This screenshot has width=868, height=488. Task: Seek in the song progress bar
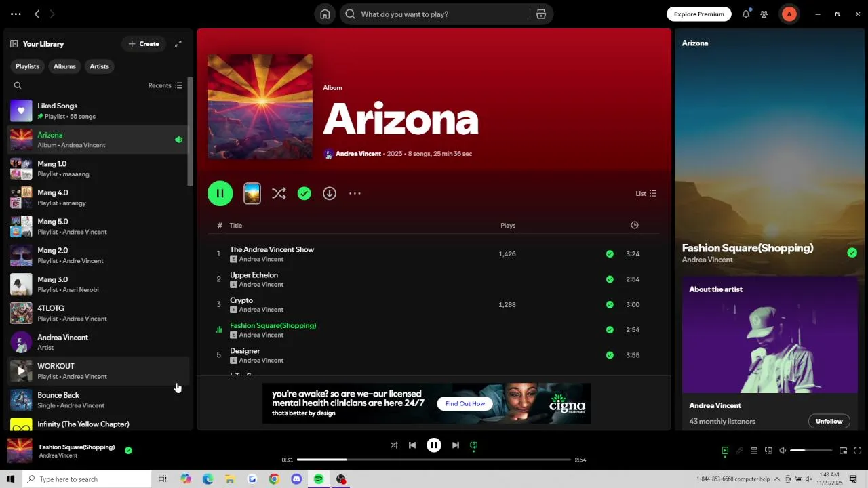click(x=434, y=460)
